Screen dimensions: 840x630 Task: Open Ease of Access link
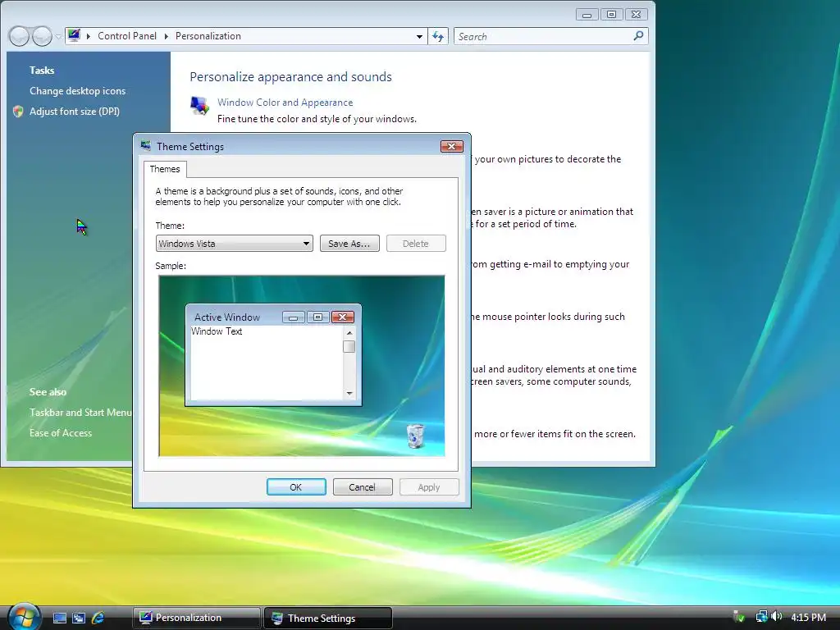point(61,433)
